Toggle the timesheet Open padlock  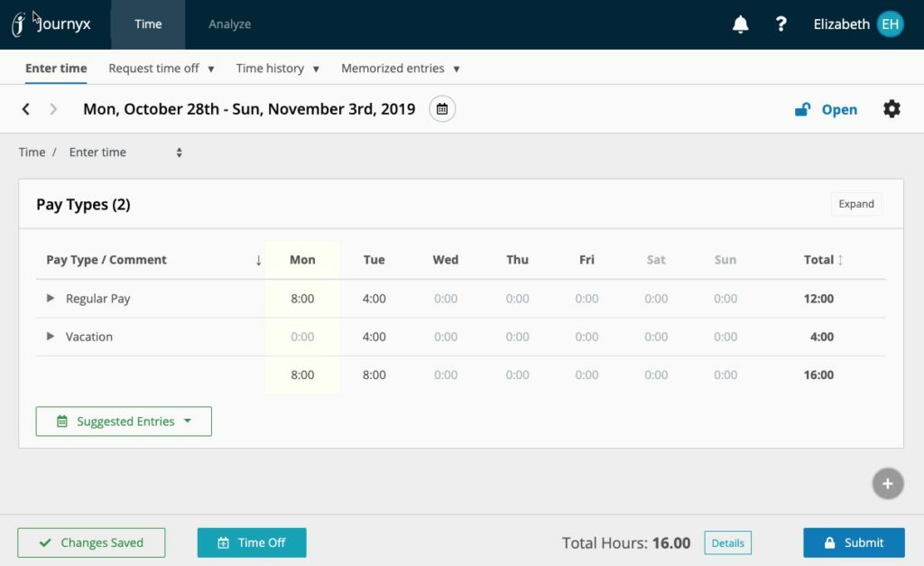(x=802, y=108)
